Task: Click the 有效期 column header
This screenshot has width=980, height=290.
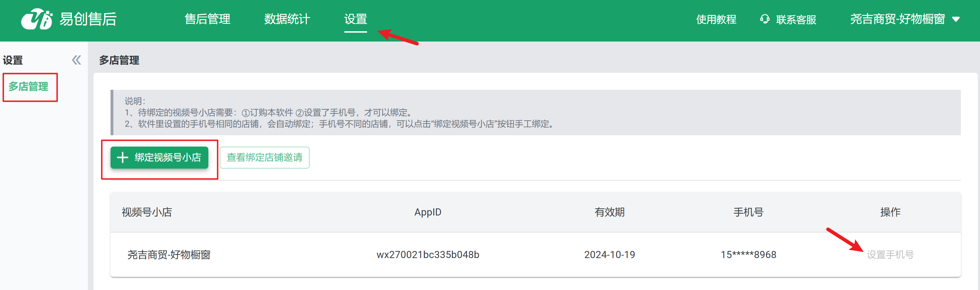Action: click(x=609, y=212)
